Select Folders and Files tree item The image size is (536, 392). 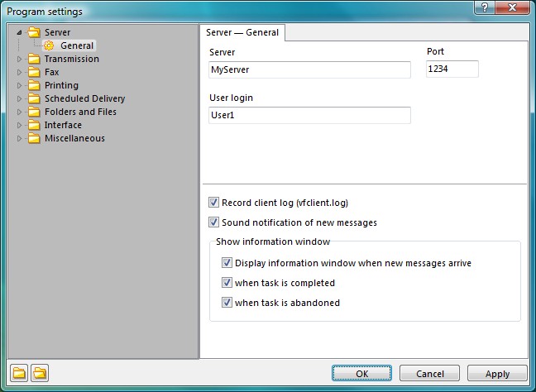80,112
